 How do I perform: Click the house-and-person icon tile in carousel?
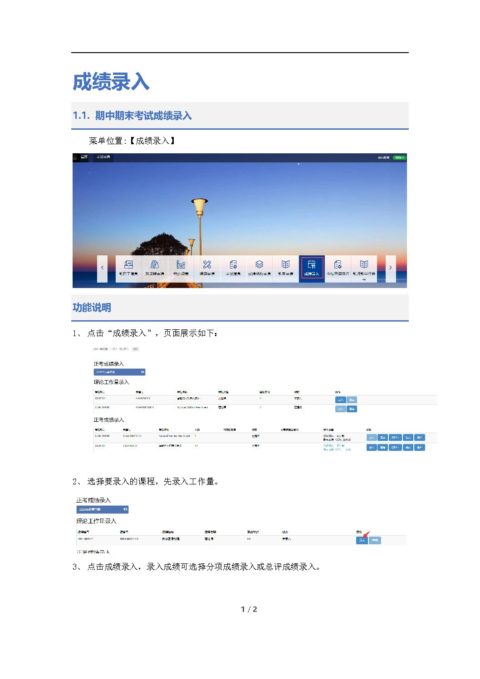coord(155,268)
